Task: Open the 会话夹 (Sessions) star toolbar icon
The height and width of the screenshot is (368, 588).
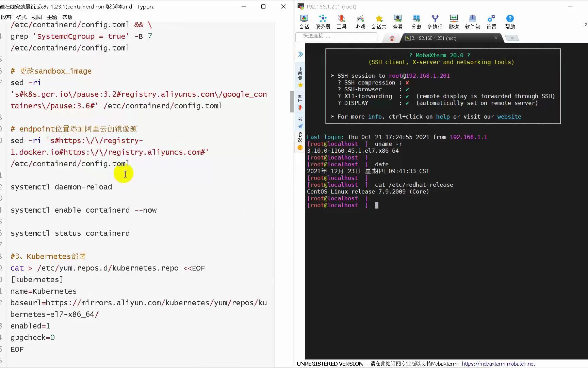Action: click(x=379, y=22)
